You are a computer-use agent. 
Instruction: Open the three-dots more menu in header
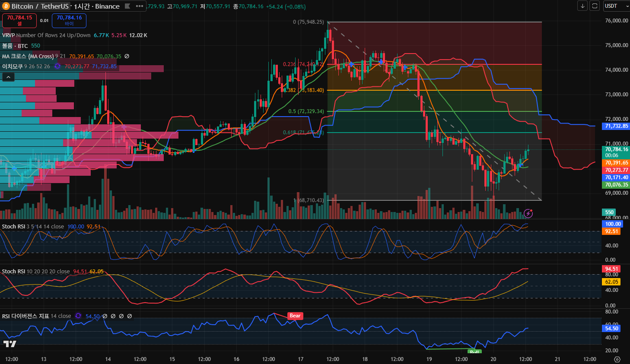pos(140,6)
